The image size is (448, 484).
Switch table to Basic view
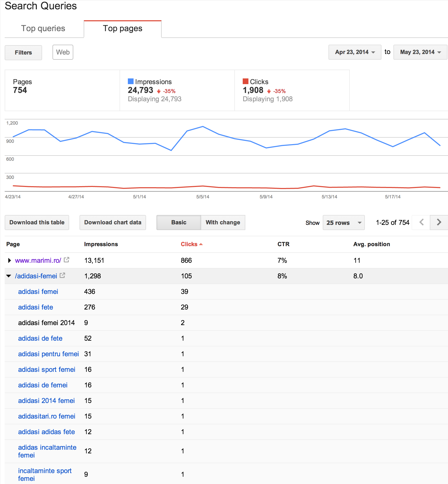[179, 223]
